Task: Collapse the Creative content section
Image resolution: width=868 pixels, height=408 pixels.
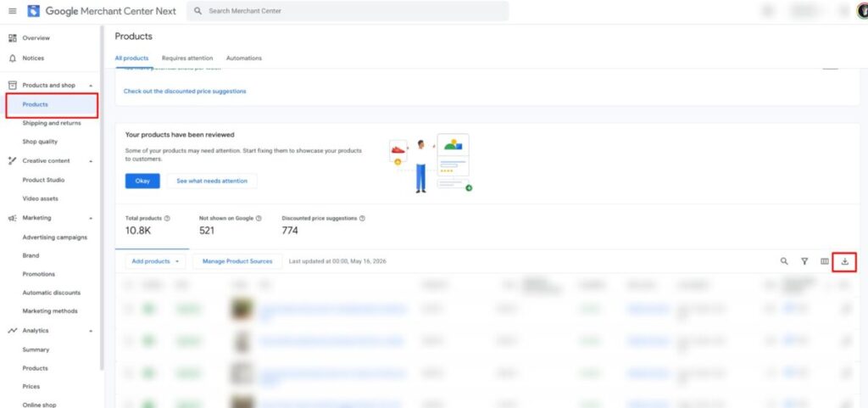Action: (91, 161)
